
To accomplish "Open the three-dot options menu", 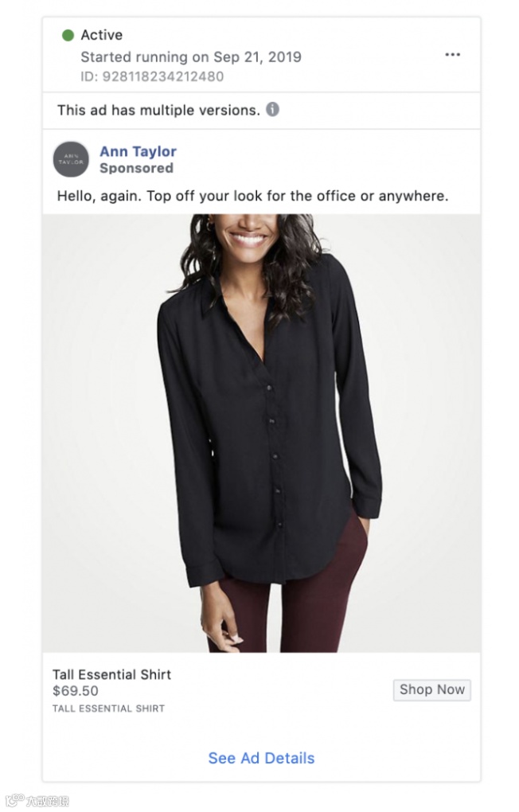I will coord(452,55).
